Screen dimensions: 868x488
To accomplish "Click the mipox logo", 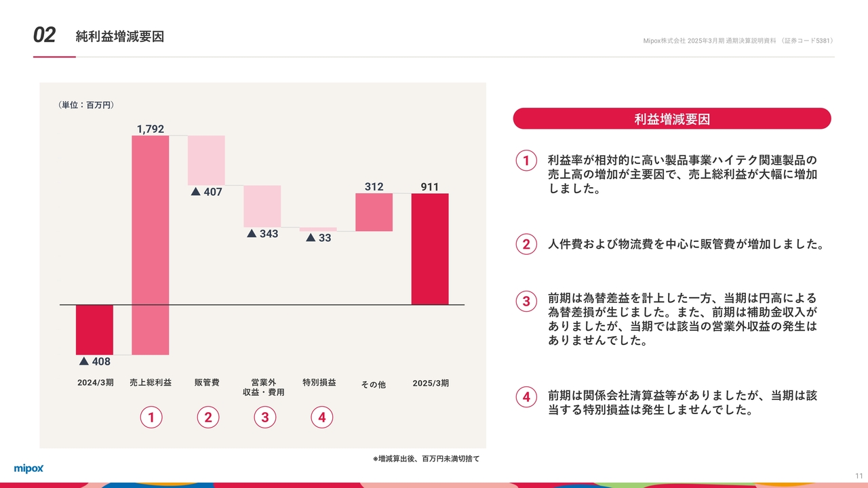I will click(x=29, y=468).
